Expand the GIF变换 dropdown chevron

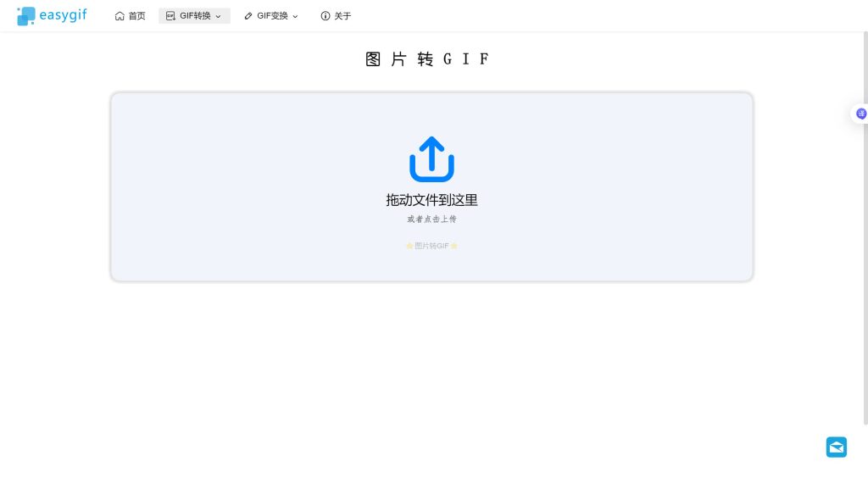coord(295,16)
